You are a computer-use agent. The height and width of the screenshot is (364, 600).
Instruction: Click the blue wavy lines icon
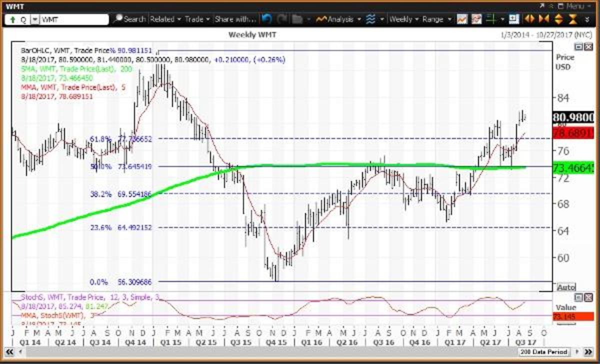point(370,19)
